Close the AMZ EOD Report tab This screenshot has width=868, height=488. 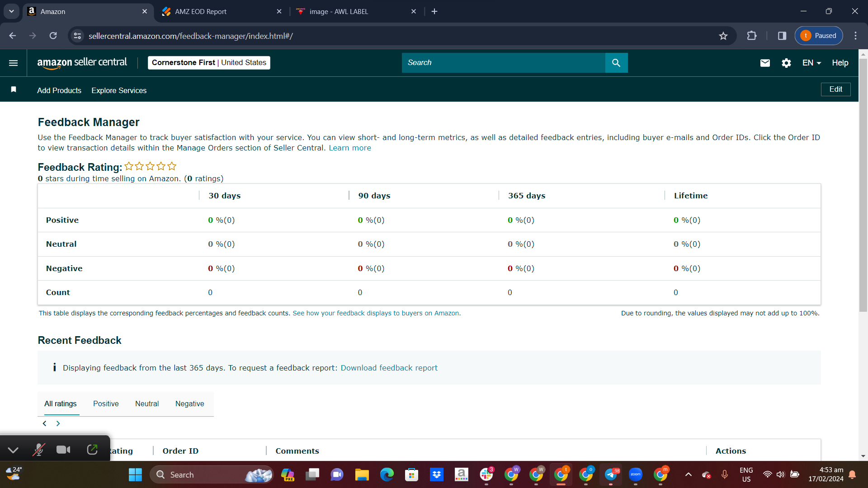click(x=279, y=11)
